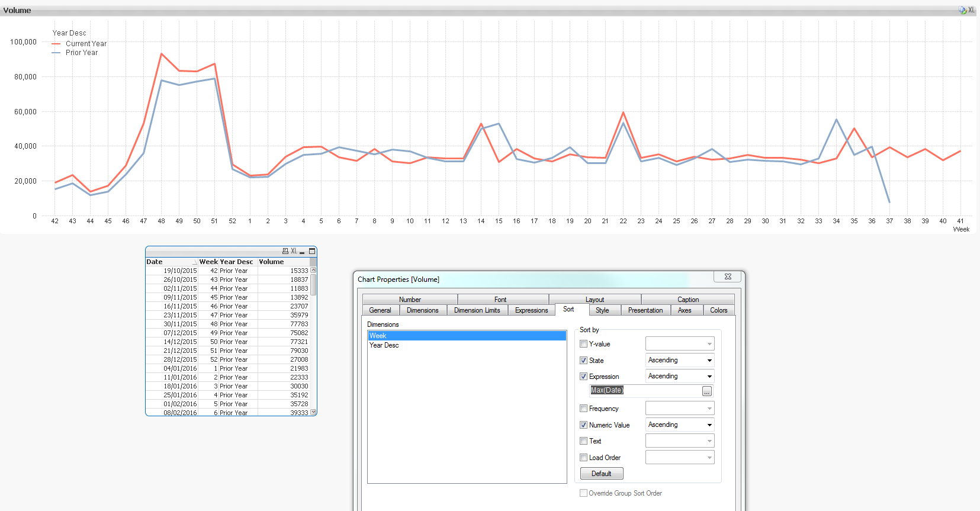The width and height of the screenshot is (980, 511).
Task: Click Current Year in the chart legend
Action: point(86,44)
